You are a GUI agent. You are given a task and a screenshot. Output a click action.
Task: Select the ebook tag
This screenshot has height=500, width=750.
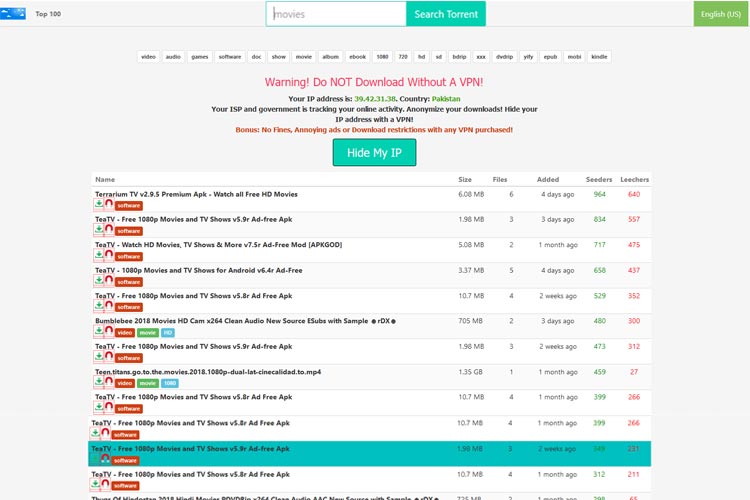coord(357,56)
